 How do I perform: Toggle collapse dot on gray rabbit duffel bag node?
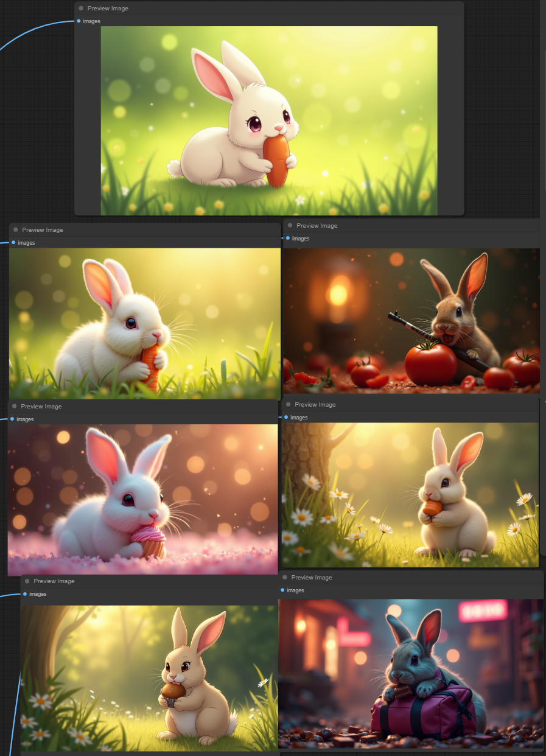tap(285, 578)
